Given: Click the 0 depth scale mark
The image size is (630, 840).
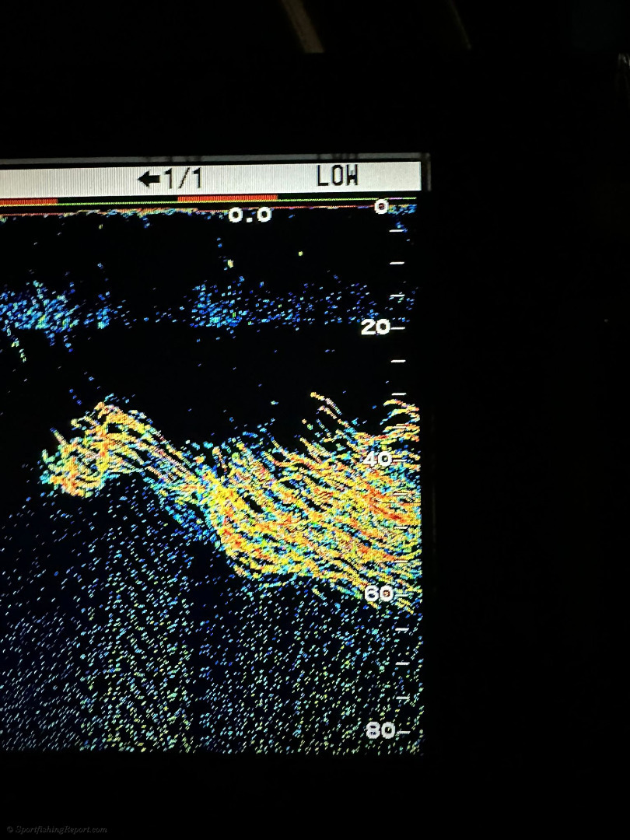Looking at the screenshot, I should pyautogui.click(x=381, y=206).
